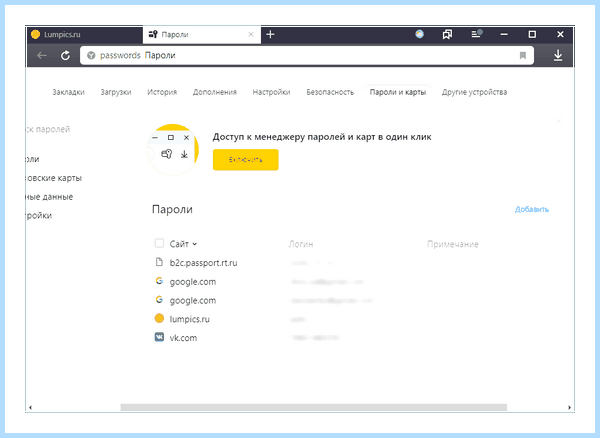Focus the address bar showing passwords

(306, 55)
